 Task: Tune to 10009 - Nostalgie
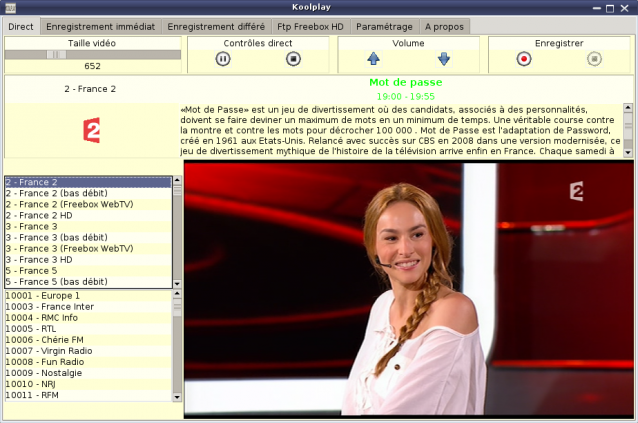(x=88, y=373)
